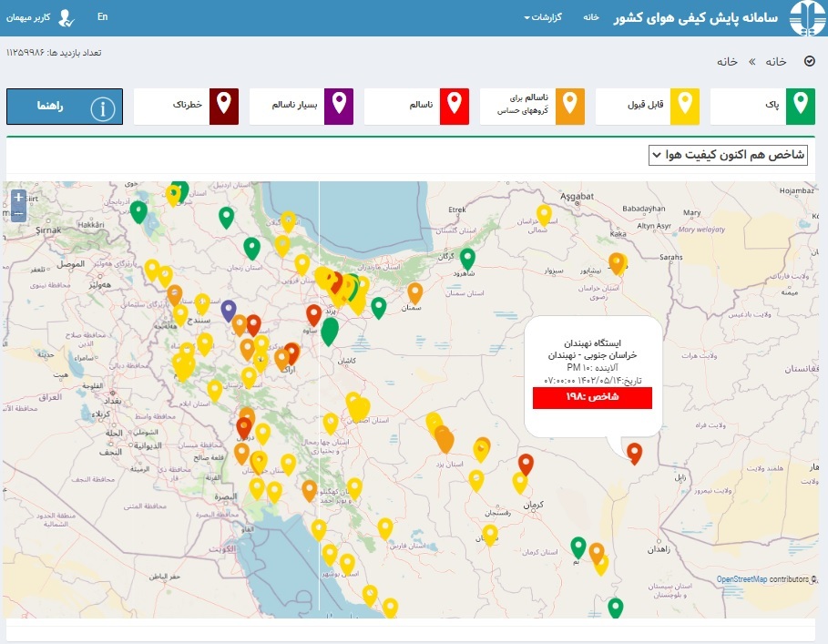Switch the language to En
Viewport: 828px width, 644px height.
pyautogui.click(x=102, y=17)
